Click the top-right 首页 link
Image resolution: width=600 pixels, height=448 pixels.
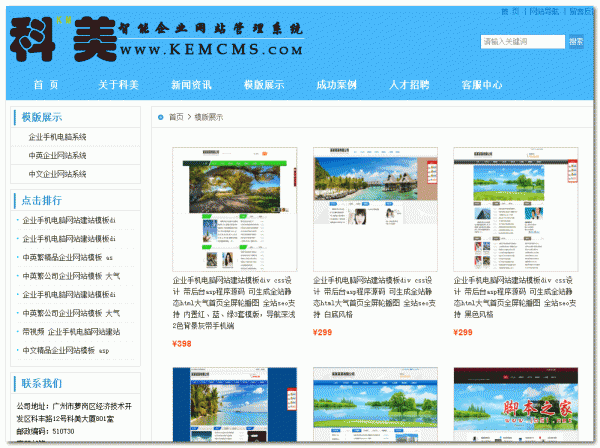pyautogui.click(x=510, y=11)
